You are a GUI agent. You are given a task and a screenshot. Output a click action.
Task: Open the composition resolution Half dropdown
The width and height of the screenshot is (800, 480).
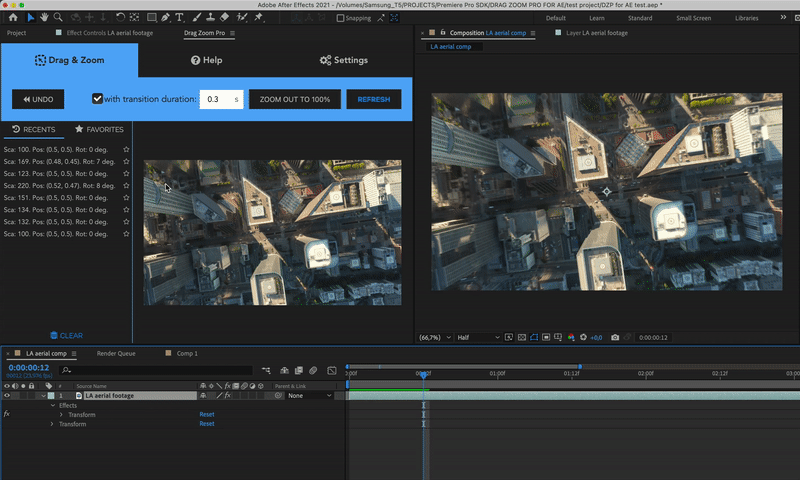click(476, 337)
